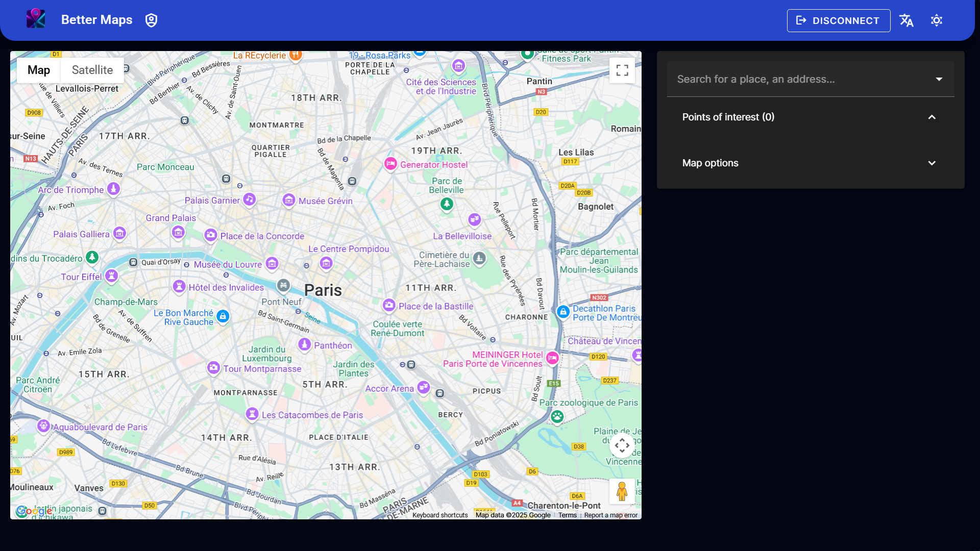Viewport: 980px width, 551px height.
Task: Open the Terms link on the map
Action: click(x=567, y=515)
